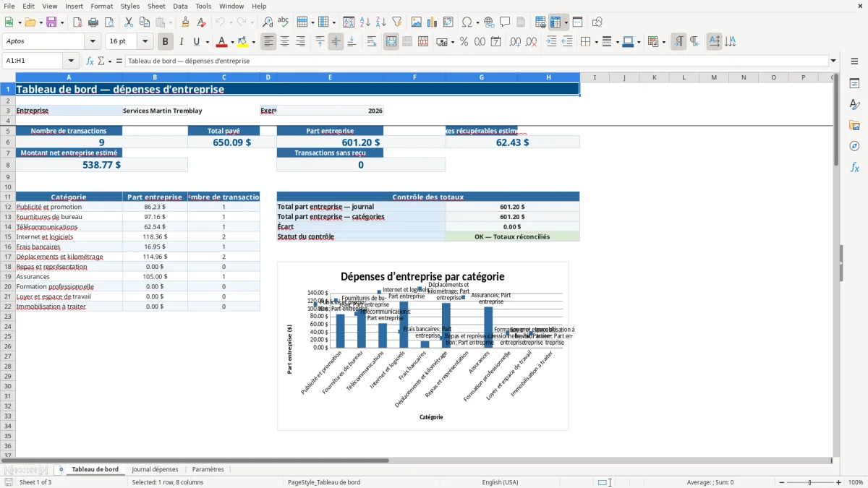
Task: Open the font name dropdown
Action: [92, 42]
